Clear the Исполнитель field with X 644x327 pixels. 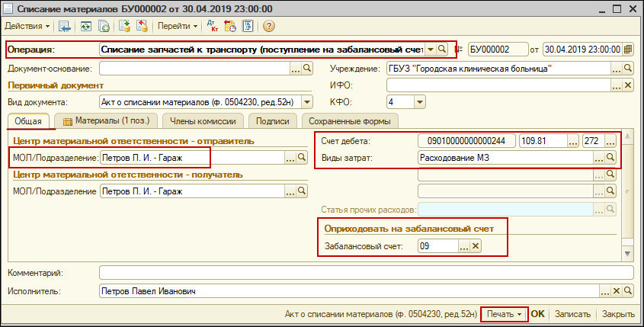coord(617,291)
